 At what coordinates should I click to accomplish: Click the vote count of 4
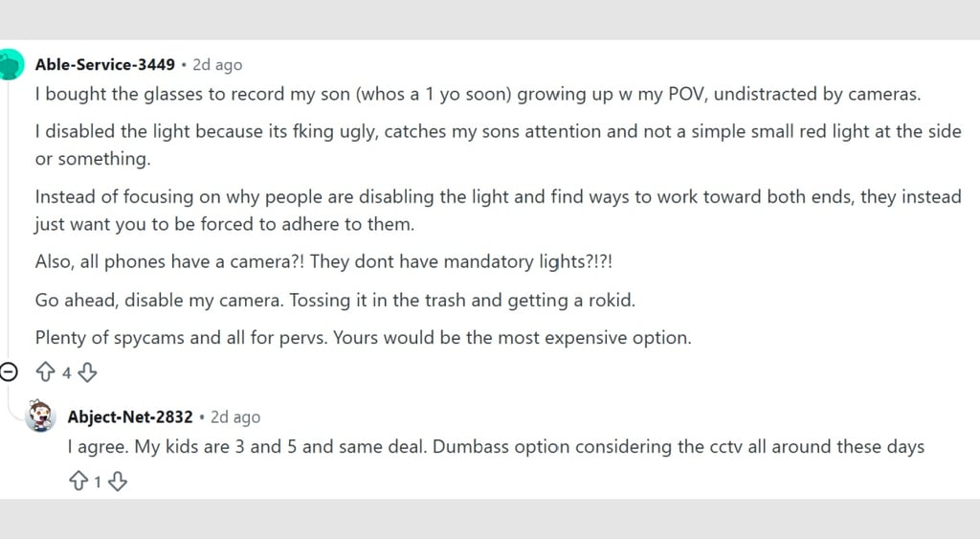(66, 373)
